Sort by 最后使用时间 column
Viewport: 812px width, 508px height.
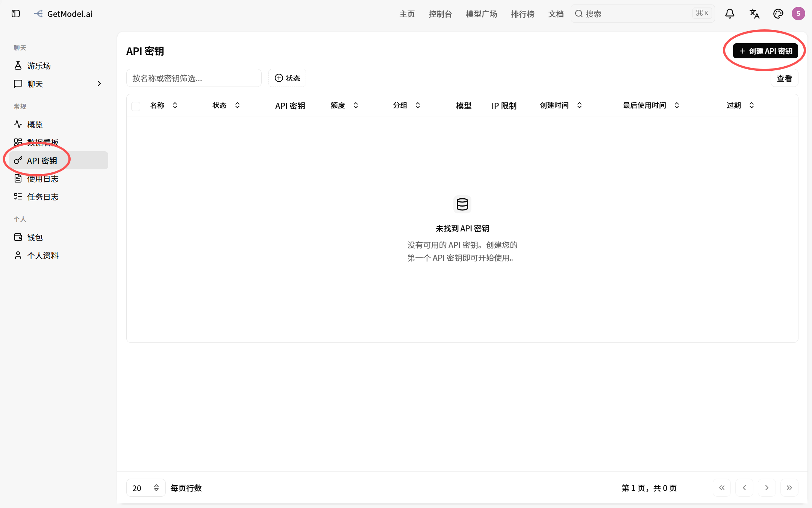[x=651, y=105]
